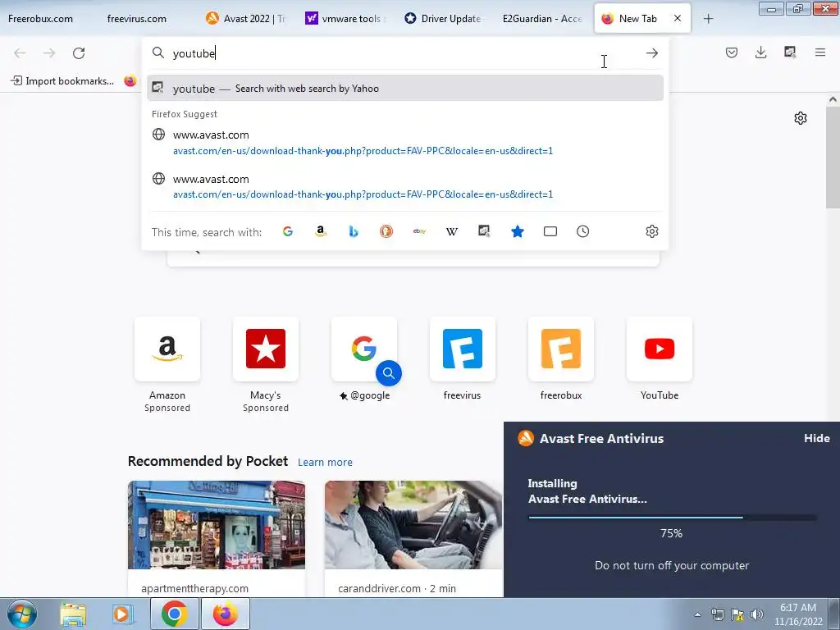Open the apartmenttherapy.com Pocket story
The width and height of the screenshot is (840, 630).
click(x=217, y=538)
